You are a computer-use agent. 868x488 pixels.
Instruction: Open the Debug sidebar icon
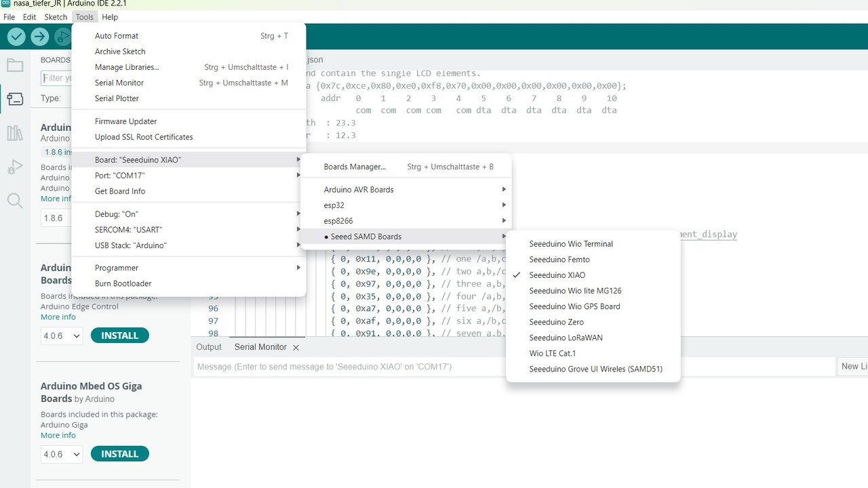(x=15, y=167)
